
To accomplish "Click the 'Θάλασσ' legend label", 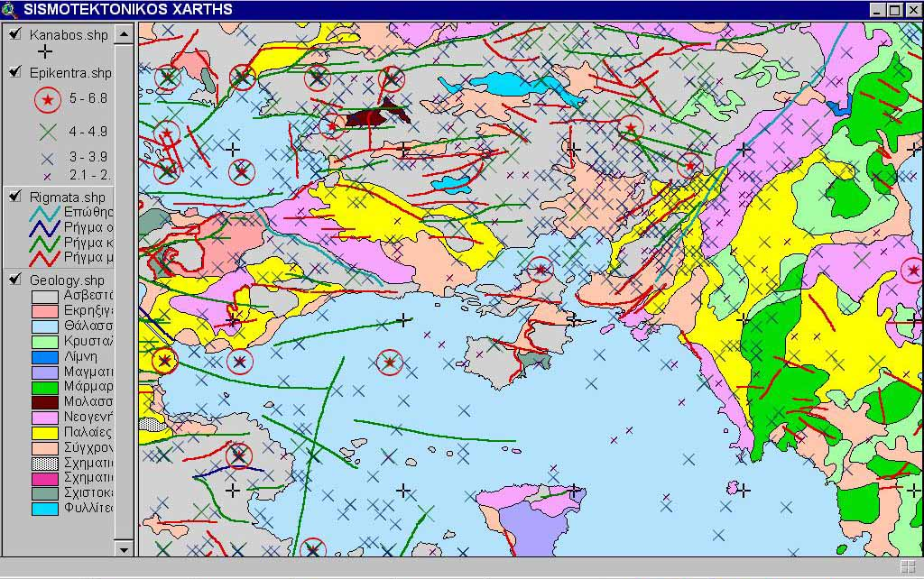I will [88, 326].
